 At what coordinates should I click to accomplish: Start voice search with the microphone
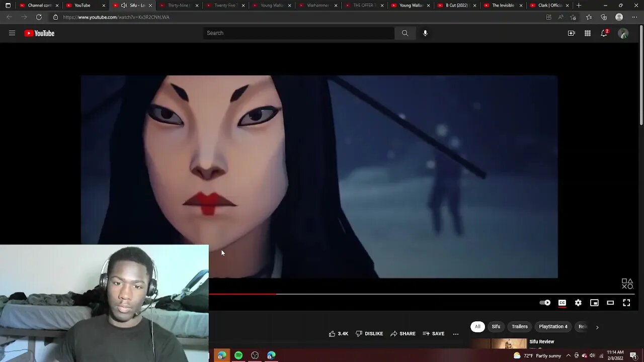(x=425, y=33)
